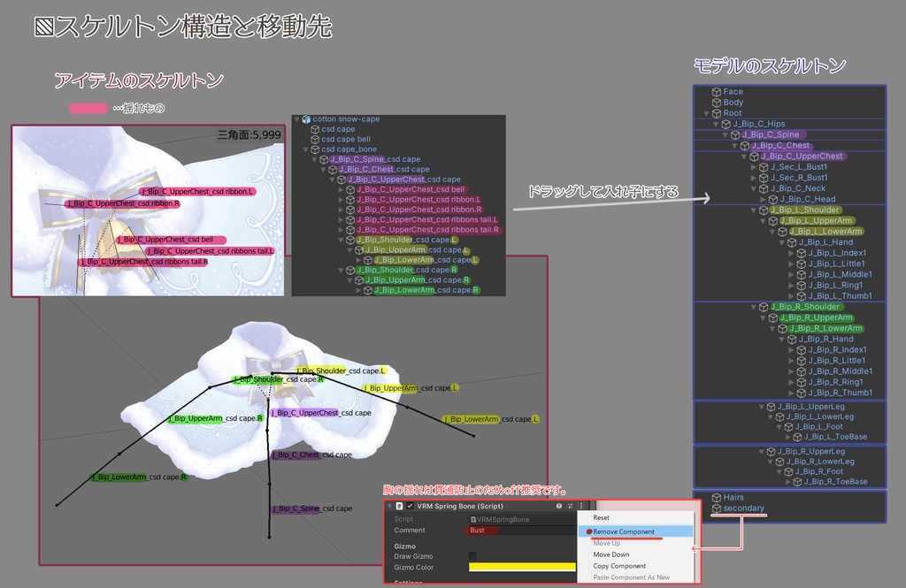Click cube icon of J_Bip_C_Spine_csd cape
The width and height of the screenshot is (906, 588).
pos(324,159)
